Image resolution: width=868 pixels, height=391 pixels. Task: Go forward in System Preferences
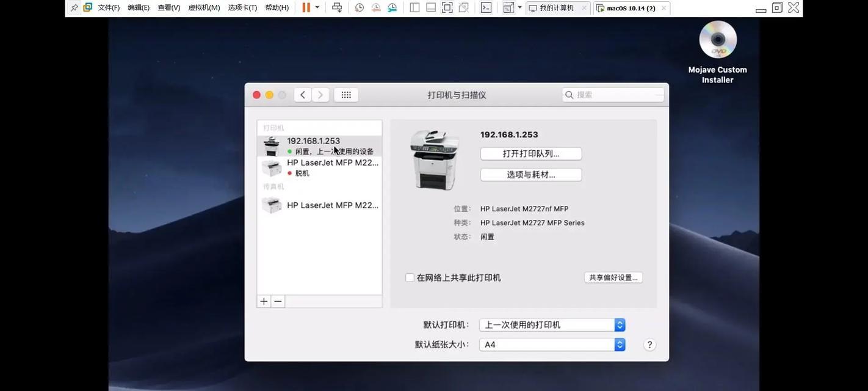(x=320, y=95)
